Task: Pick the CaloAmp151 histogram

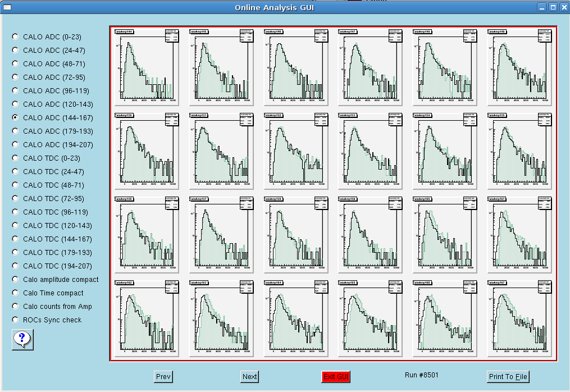Action: pos(221,151)
